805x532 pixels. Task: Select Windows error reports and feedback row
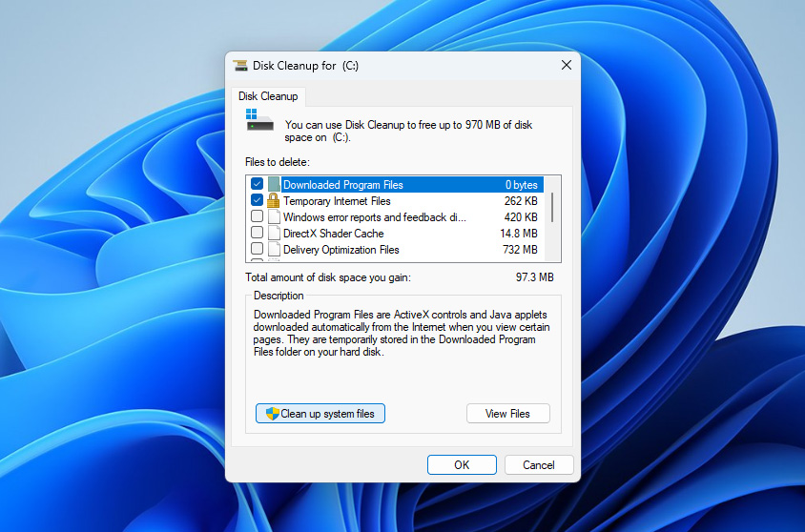pyautogui.click(x=375, y=217)
